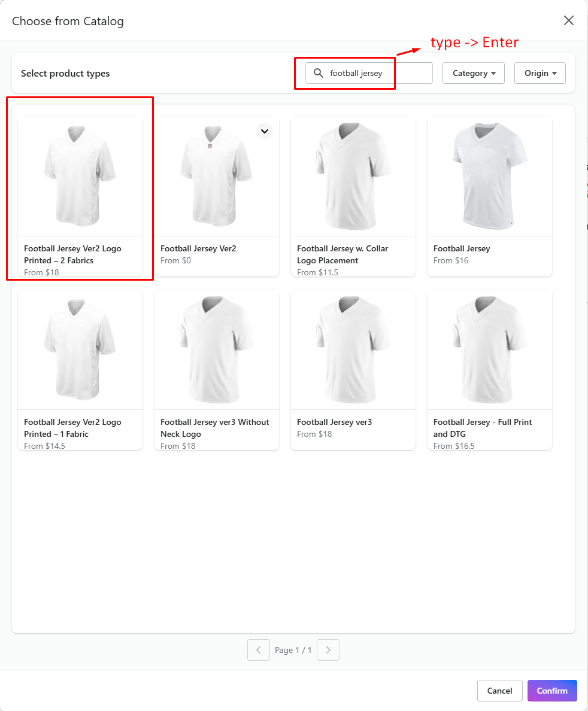Screen dimensions: 588x711
Task: Select the Football Jersey ver3 product image
Action: (353, 350)
